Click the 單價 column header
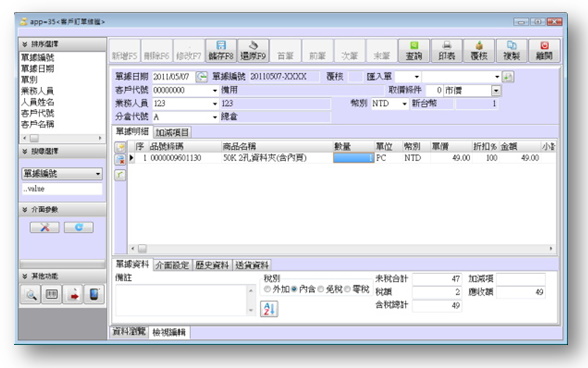Screen dimensions: 588x368 click(451, 146)
